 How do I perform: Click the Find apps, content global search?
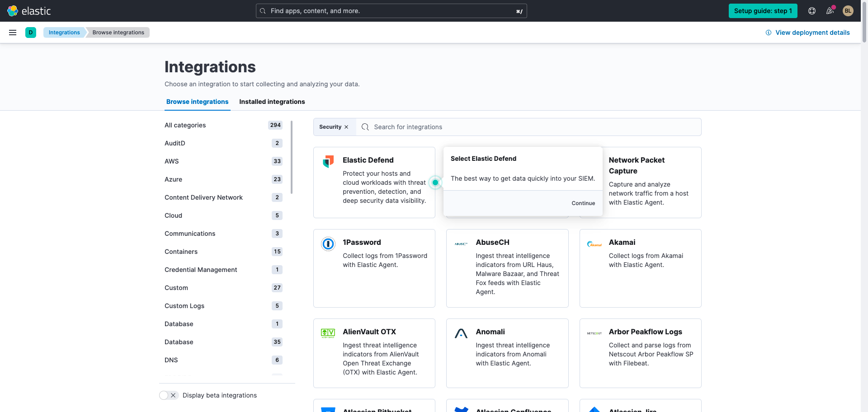392,11
